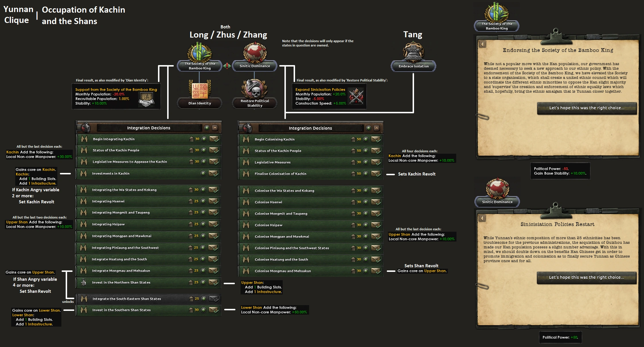Click the Sinicisiation event's "Let's hope" option
644x347 pixels.
(x=586, y=278)
